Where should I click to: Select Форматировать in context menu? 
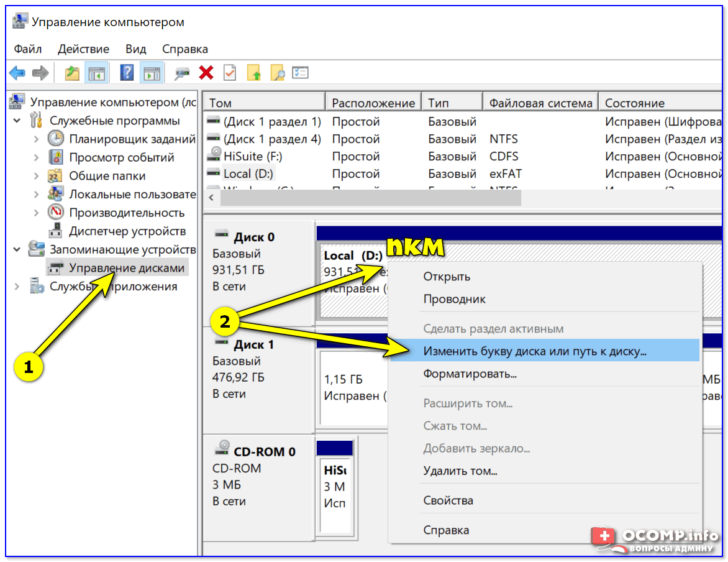[470, 374]
